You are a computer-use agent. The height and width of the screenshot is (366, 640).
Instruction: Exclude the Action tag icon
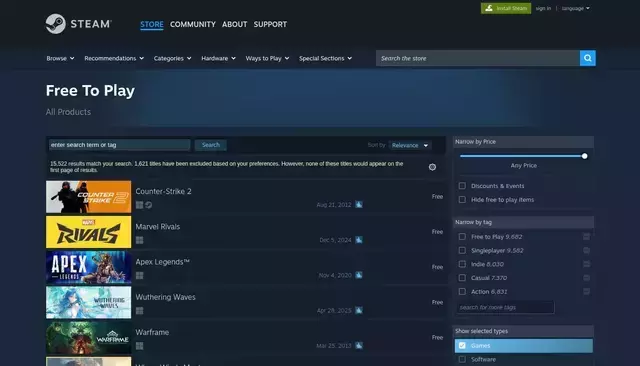point(586,291)
